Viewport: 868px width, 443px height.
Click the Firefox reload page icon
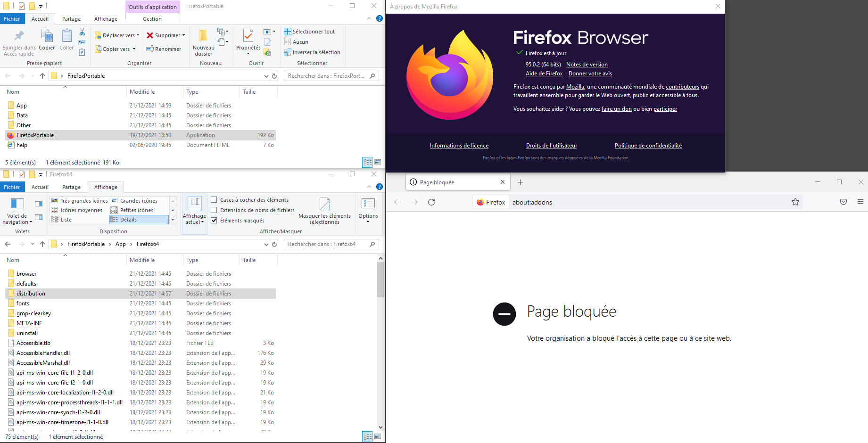pyautogui.click(x=431, y=202)
